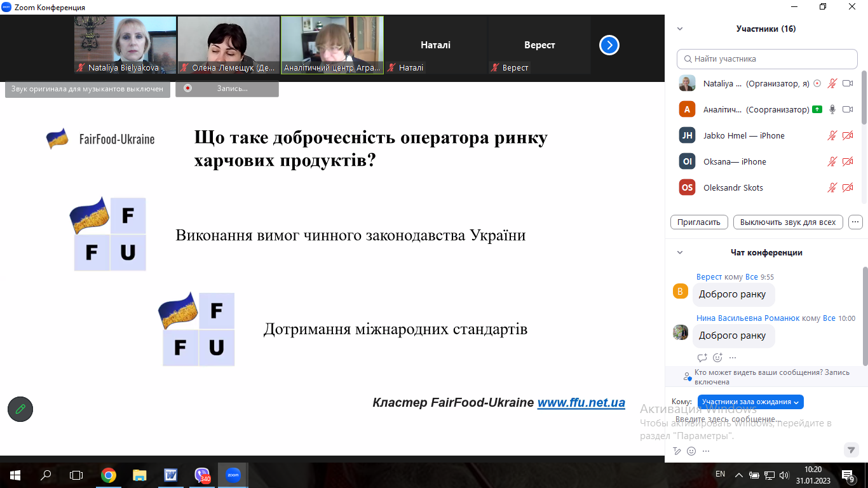Click the chat privacy shield person icon
Viewport: 868px width, 488px height.
point(687,377)
